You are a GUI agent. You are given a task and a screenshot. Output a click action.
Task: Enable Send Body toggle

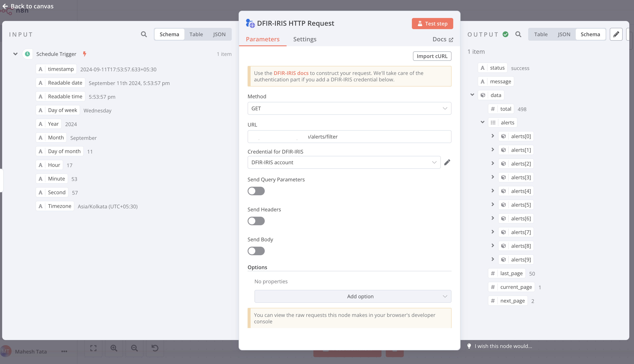[x=256, y=251]
